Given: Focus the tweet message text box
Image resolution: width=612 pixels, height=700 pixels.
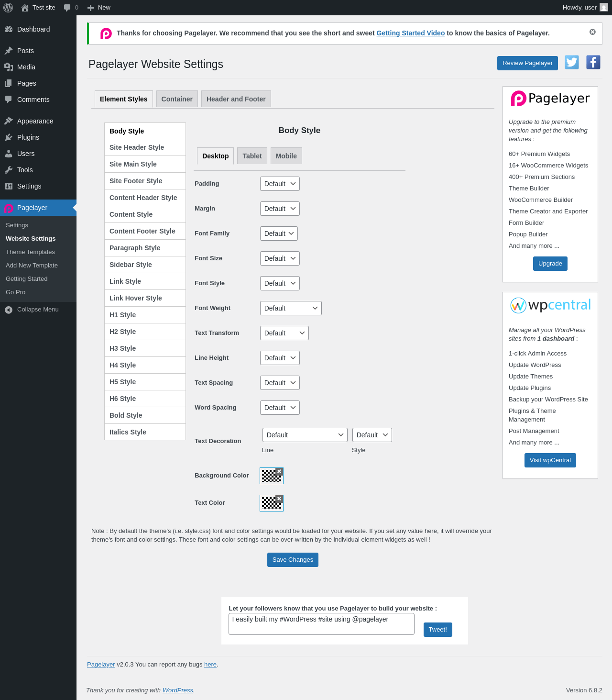Looking at the screenshot, I should tap(321, 624).
